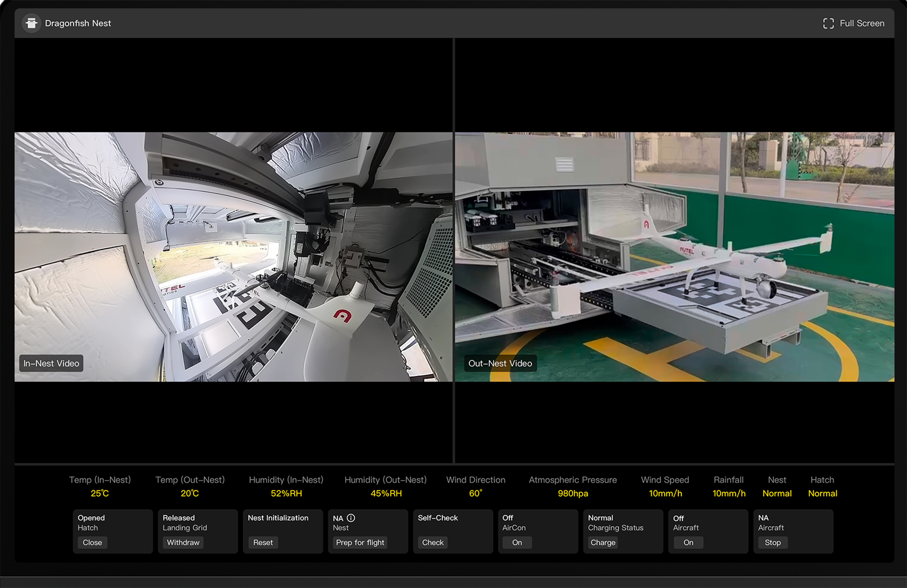Click the Close hatch button
Image resolution: width=907 pixels, height=588 pixels.
(x=92, y=543)
